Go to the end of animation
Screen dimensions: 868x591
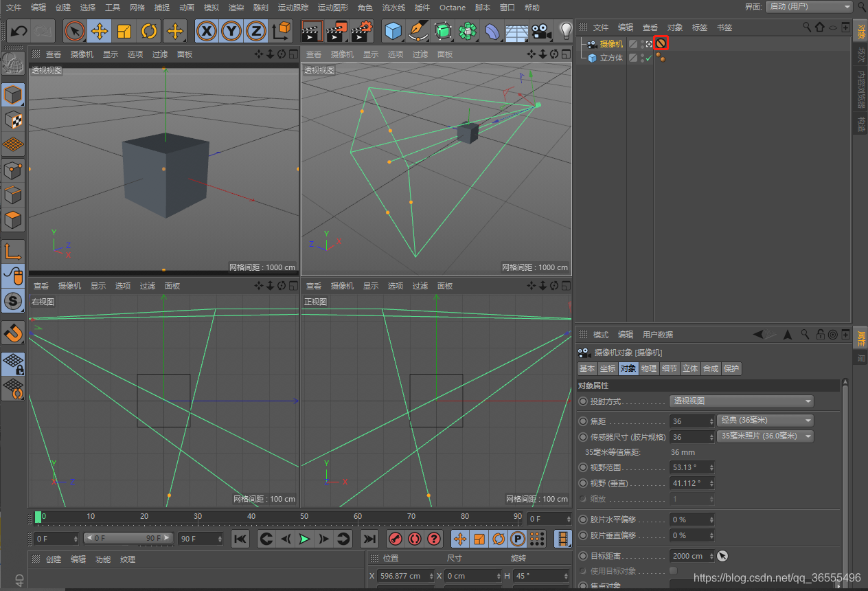[x=369, y=539]
